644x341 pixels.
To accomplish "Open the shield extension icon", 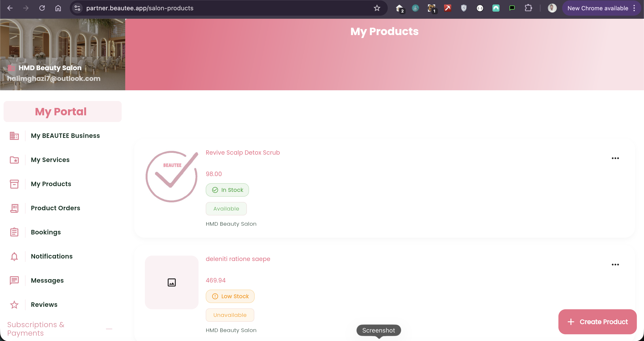I will click(x=464, y=8).
